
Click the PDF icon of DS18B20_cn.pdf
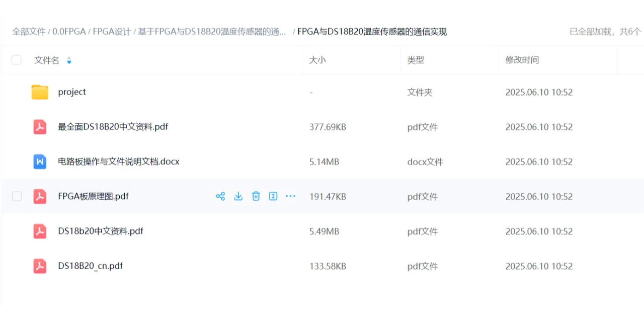[40, 266]
